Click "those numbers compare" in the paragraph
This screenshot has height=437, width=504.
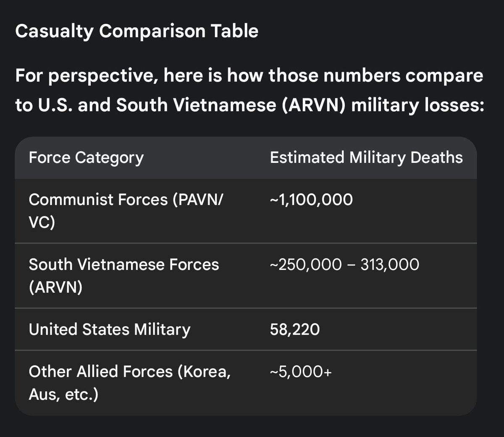(376, 76)
